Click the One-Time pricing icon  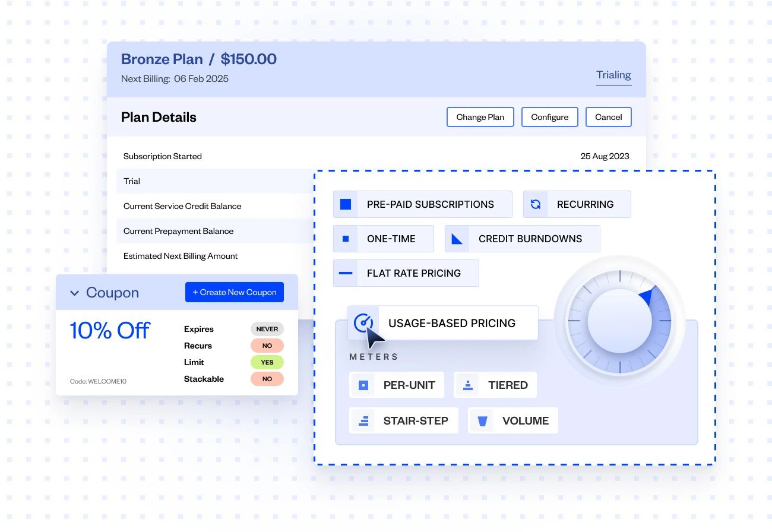(345, 238)
